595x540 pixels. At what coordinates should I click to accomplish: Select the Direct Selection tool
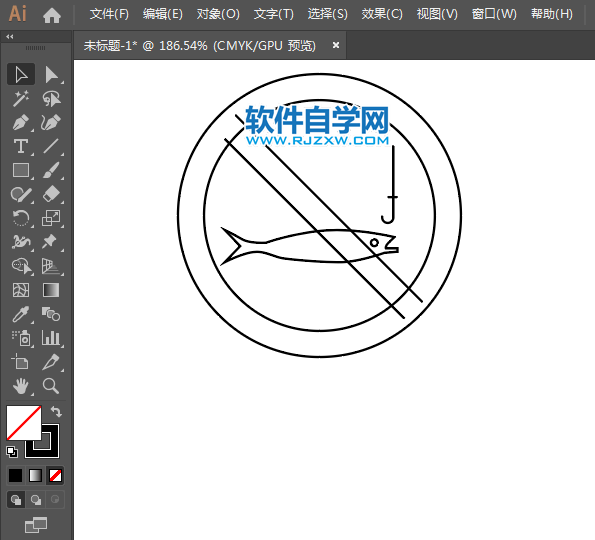[51, 74]
